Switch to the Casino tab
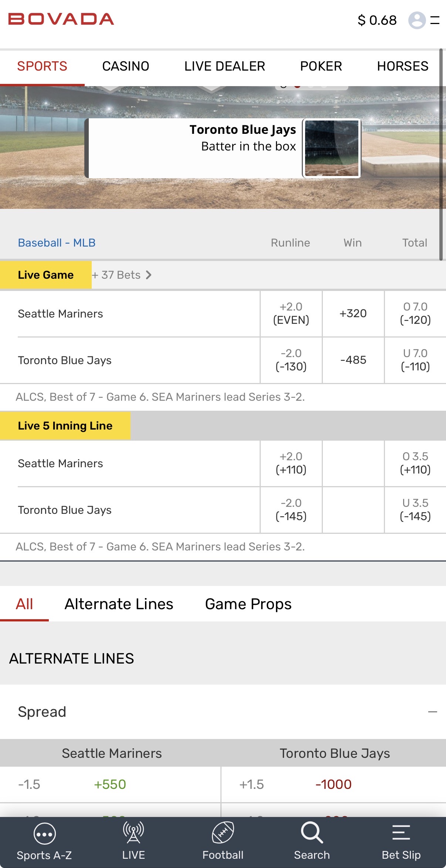The image size is (446, 868). [126, 66]
